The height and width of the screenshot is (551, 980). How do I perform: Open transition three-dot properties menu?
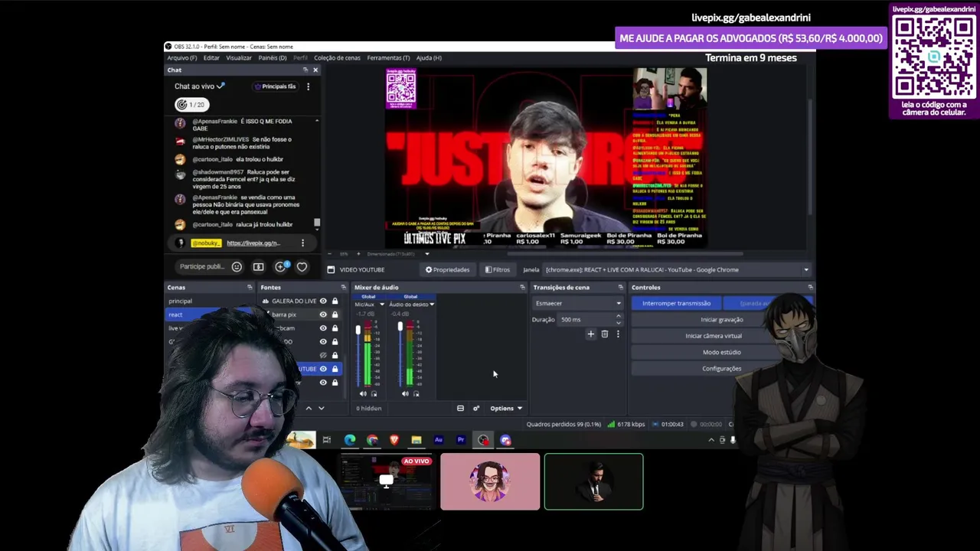[618, 334]
